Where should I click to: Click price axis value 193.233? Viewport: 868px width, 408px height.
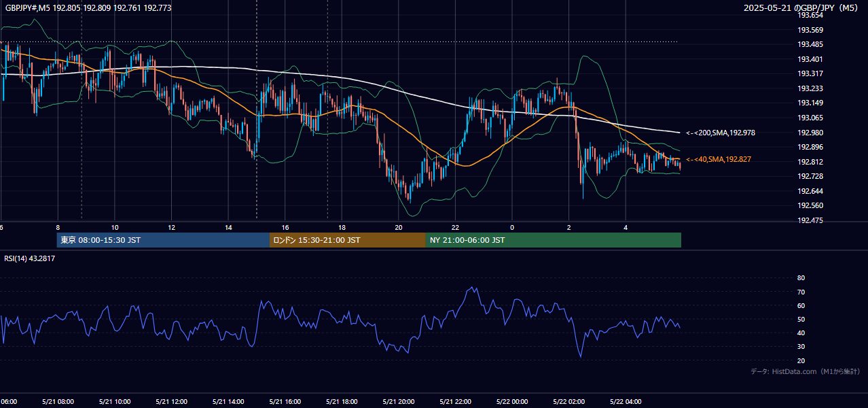pos(810,88)
